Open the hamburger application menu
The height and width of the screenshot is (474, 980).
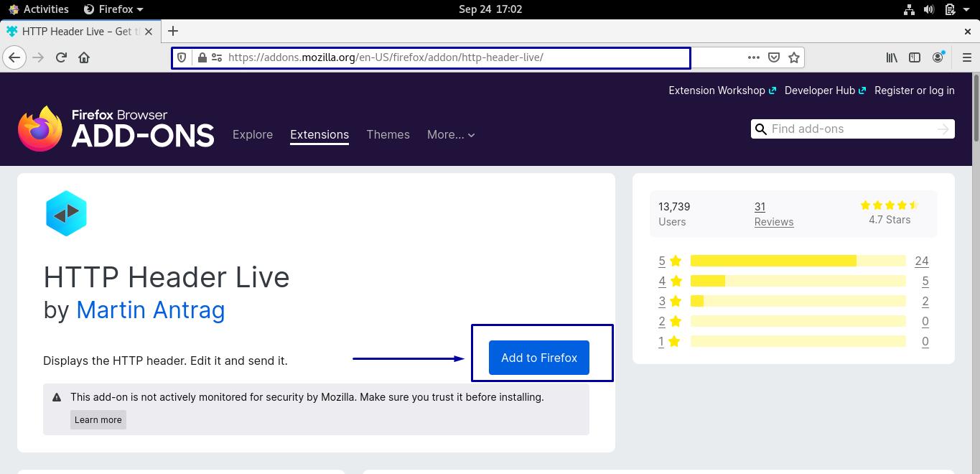pyautogui.click(x=966, y=57)
